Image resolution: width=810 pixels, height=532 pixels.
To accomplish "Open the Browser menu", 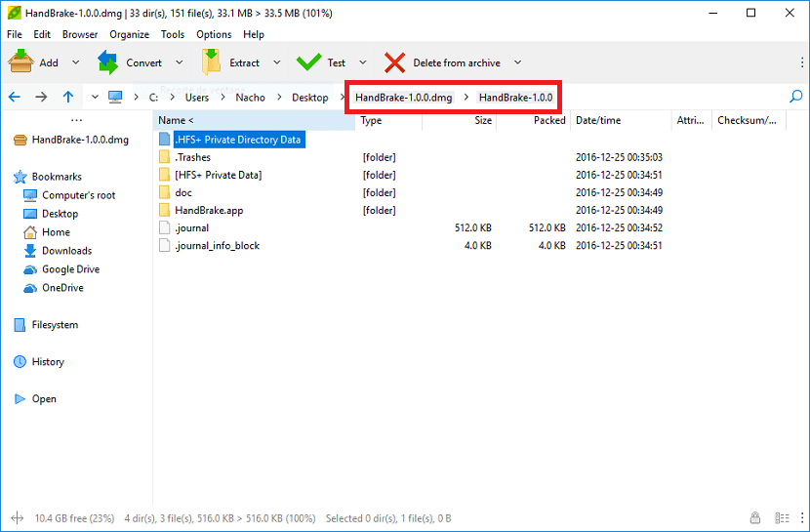I will pos(80,34).
